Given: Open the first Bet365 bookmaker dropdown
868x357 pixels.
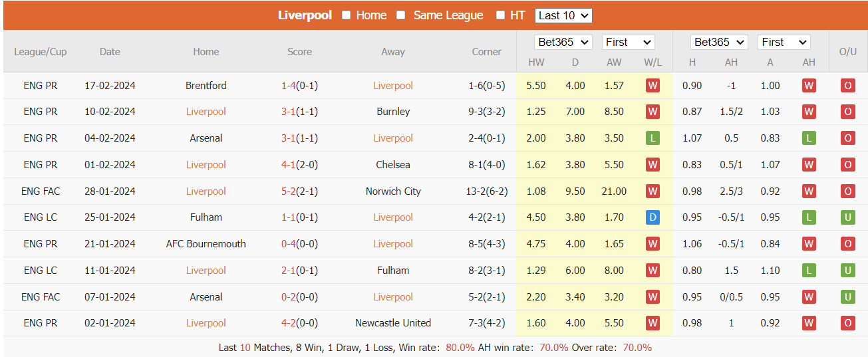Looking at the screenshot, I should point(563,42).
